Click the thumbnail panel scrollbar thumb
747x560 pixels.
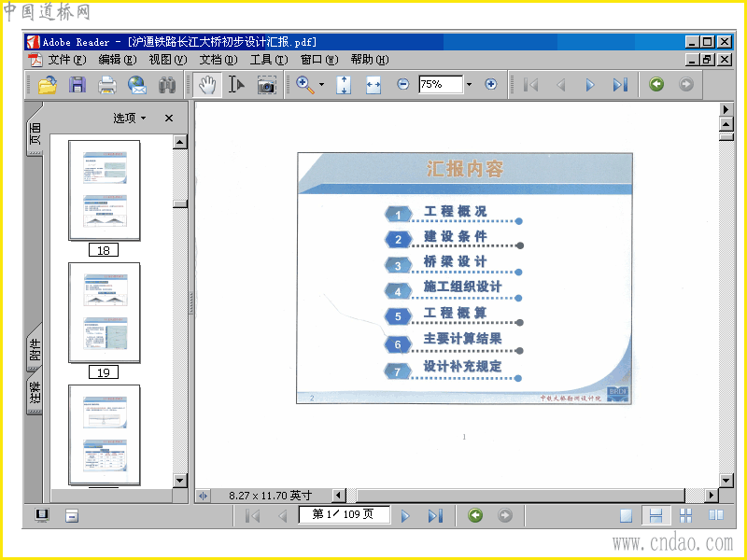180,203
